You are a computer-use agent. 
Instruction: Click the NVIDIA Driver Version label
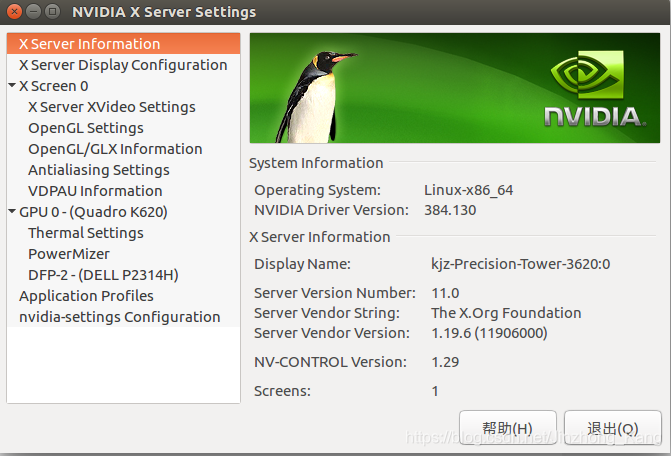pos(331,210)
